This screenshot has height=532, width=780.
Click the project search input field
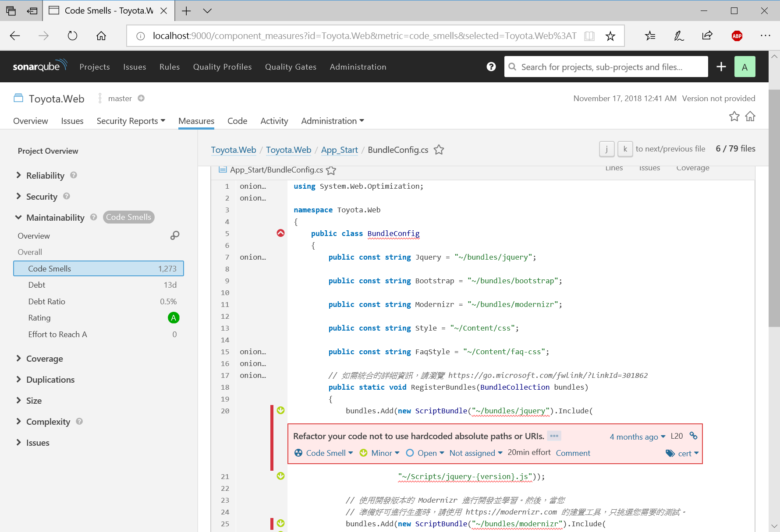pyautogui.click(x=606, y=67)
